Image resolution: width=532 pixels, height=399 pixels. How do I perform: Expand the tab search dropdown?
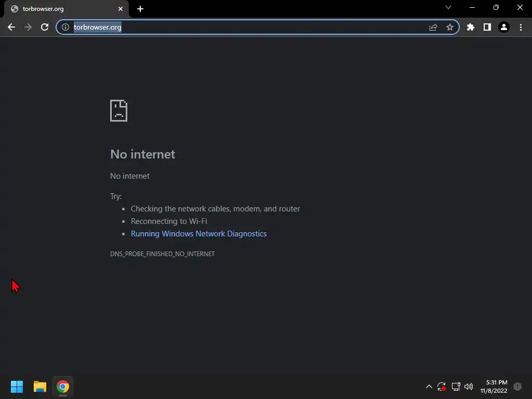click(x=448, y=7)
